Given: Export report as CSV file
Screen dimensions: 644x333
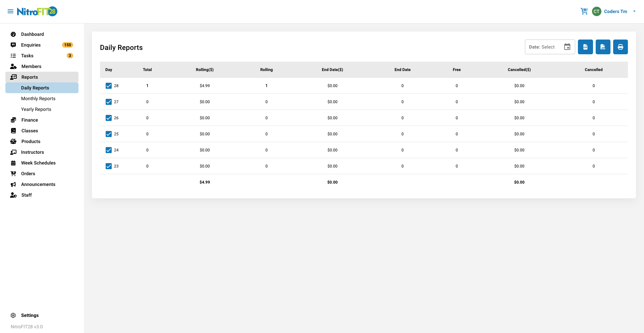Looking at the screenshot, I should 585,47.
